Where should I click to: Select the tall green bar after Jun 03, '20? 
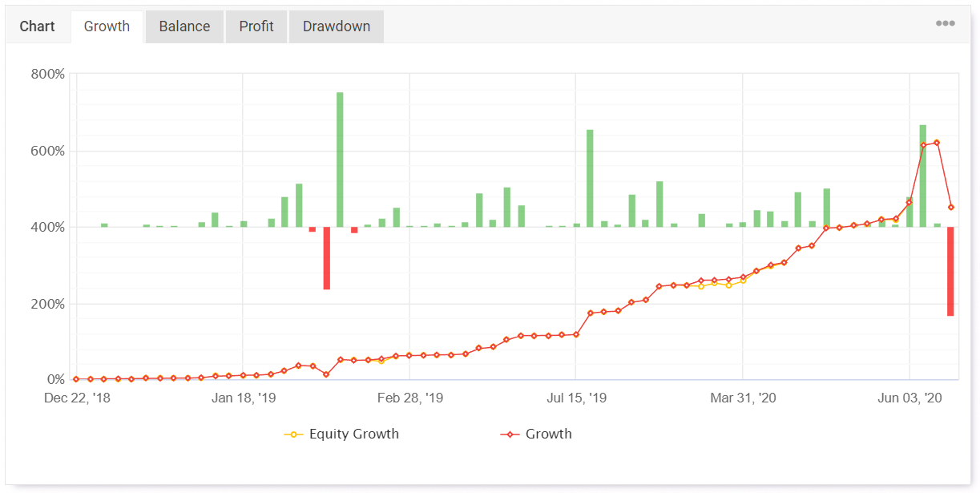tap(923, 176)
